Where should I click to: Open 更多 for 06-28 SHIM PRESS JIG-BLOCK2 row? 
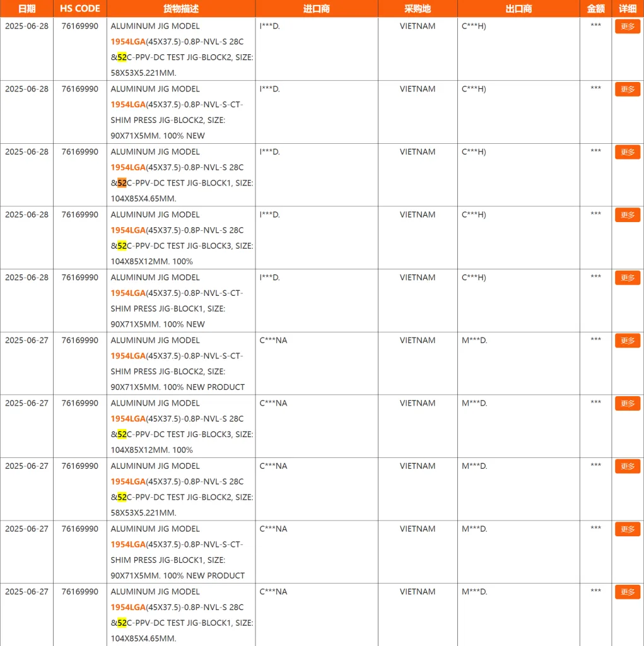[x=627, y=90]
